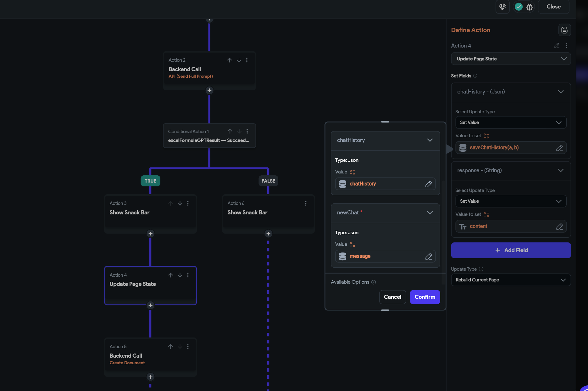The image size is (588, 391).
Task: Click the Add Field button
Action: point(511,250)
